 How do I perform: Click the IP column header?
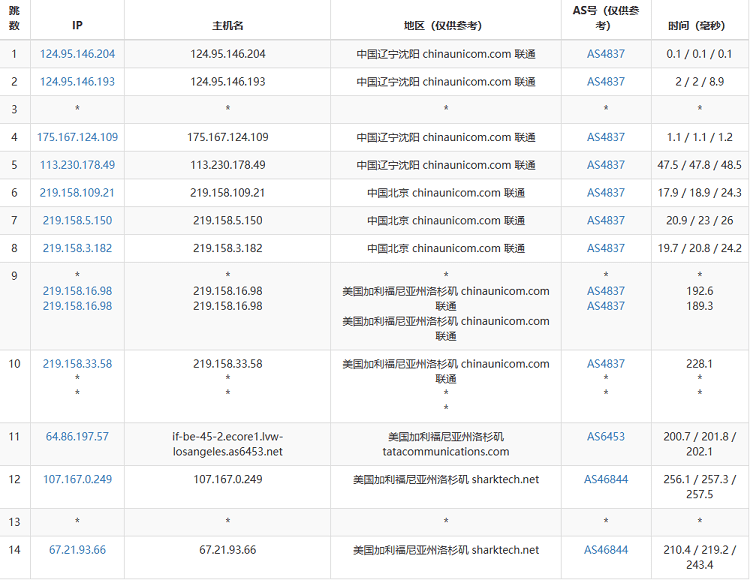coord(77,22)
